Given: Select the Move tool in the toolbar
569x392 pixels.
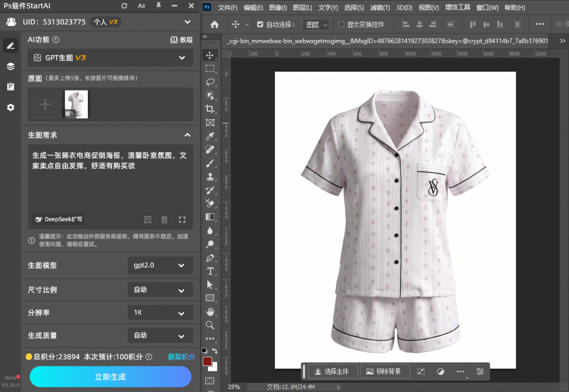Looking at the screenshot, I should coord(209,55).
